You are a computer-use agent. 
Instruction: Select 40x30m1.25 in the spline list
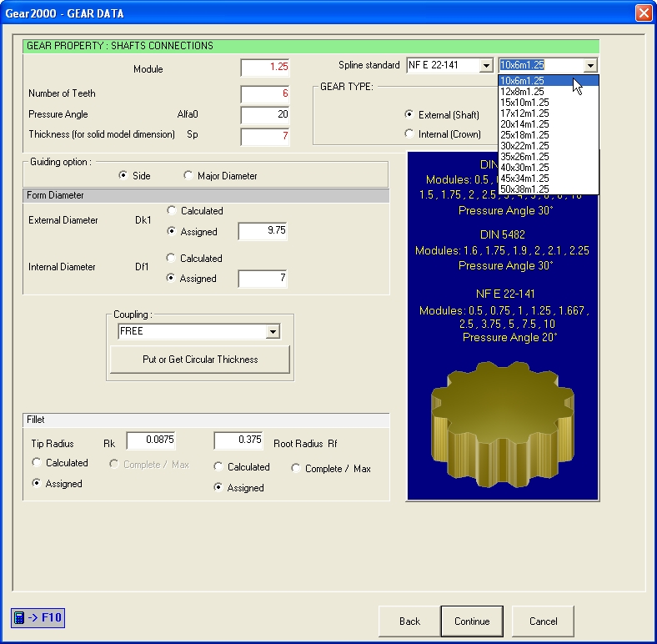[549, 168]
